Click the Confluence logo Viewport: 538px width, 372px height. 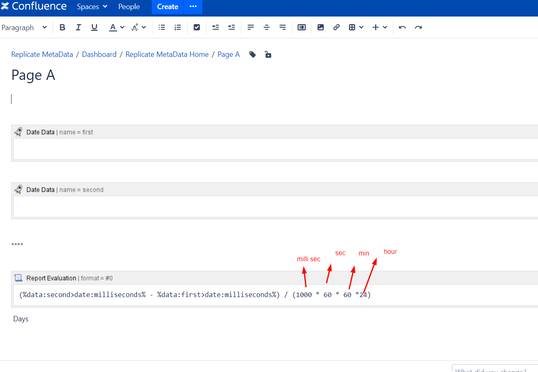coord(34,6)
